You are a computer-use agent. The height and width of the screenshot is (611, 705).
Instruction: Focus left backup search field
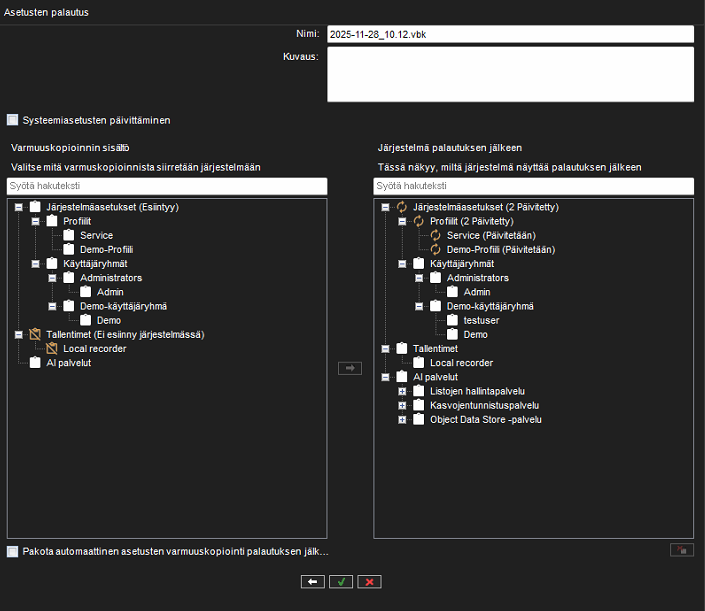click(x=167, y=186)
